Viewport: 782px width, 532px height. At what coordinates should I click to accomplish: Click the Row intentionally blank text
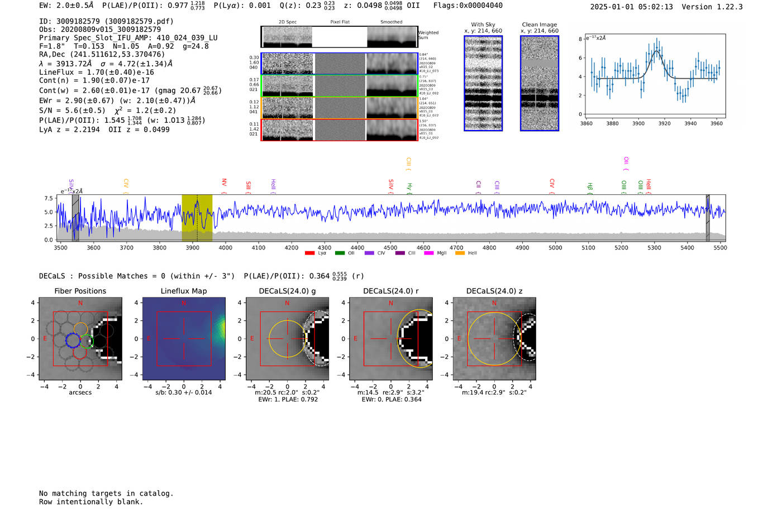click(91, 502)
